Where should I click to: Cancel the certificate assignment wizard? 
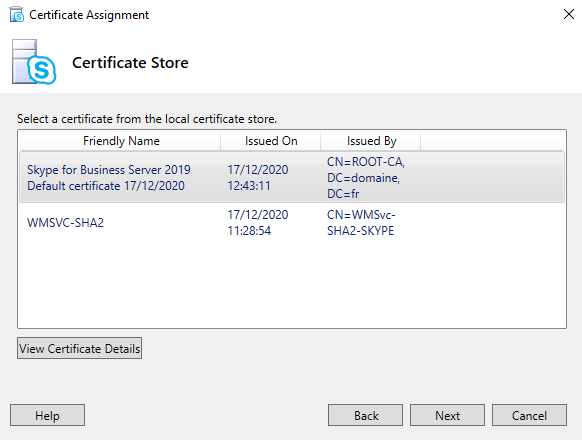click(x=529, y=415)
